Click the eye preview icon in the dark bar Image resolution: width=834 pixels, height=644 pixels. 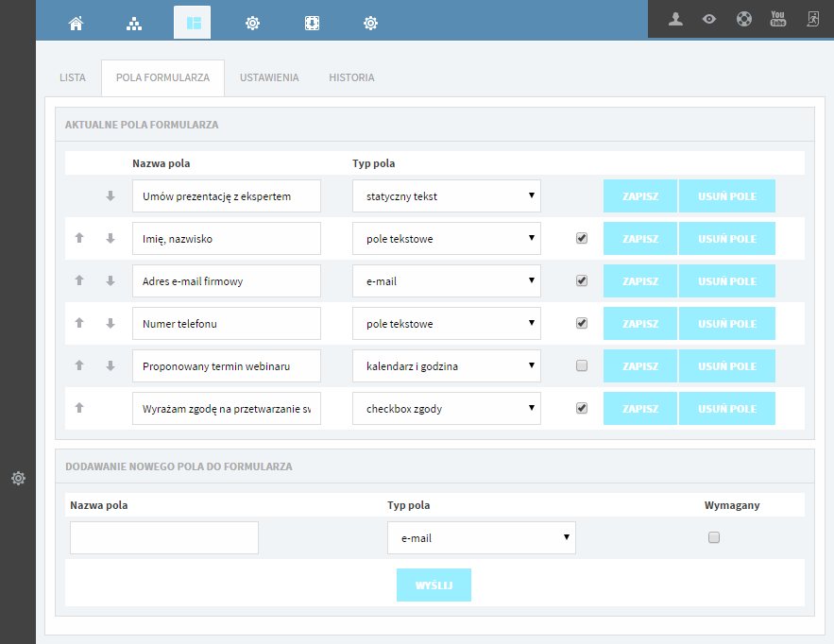[709, 19]
